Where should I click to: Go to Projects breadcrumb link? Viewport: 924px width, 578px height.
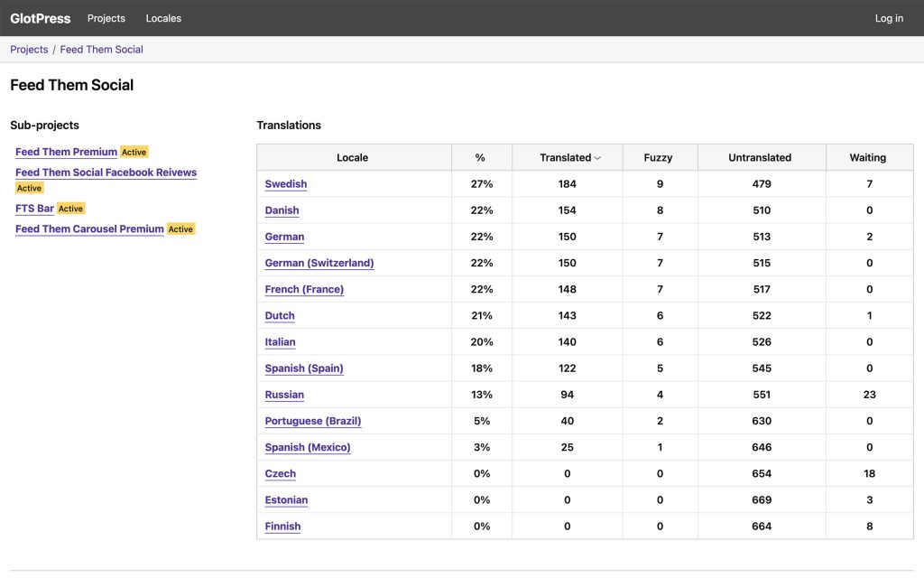coord(29,50)
